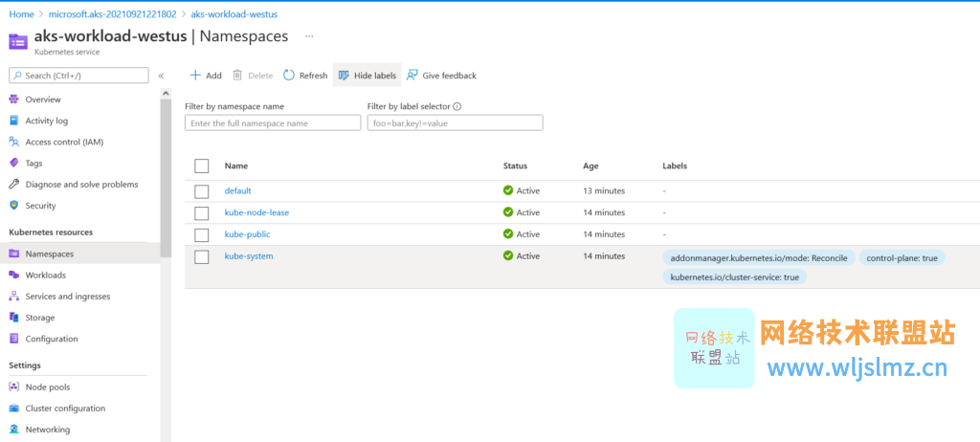Screen dimensions: 980x442
Task: Click the 13 minutes age cell
Action: [604, 190]
